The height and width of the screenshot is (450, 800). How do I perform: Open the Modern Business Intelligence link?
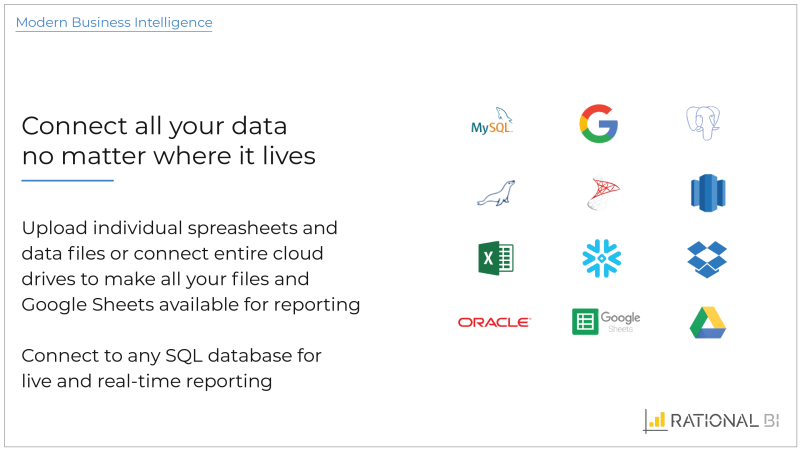pyautogui.click(x=114, y=22)
